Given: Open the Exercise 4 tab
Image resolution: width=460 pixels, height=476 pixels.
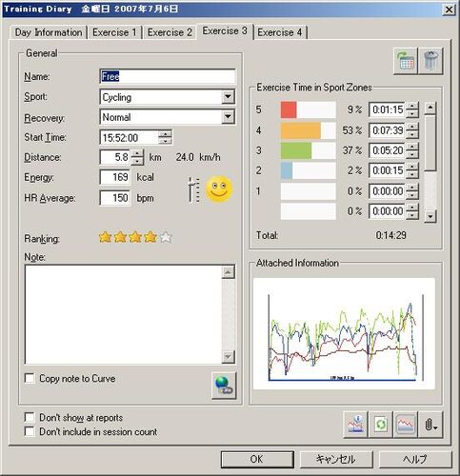Looking at the screenshot, I should click(280, 32).
